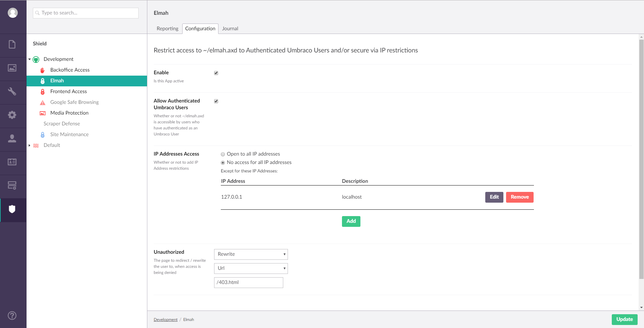Open the Users section icon
This screenshot has height=328, width=644.
(12, 138)
